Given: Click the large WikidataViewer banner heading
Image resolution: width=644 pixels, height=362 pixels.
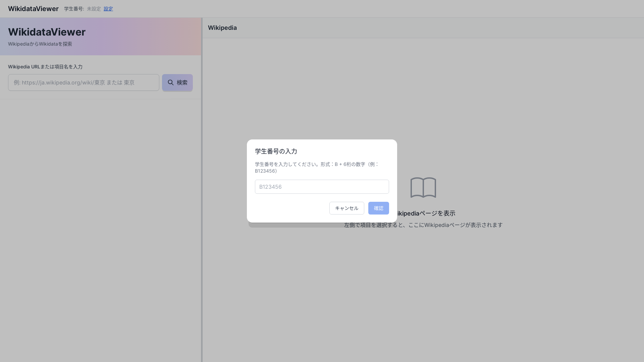Looking at the screenshot, I should pyautogui.click(x=47, y=32).
